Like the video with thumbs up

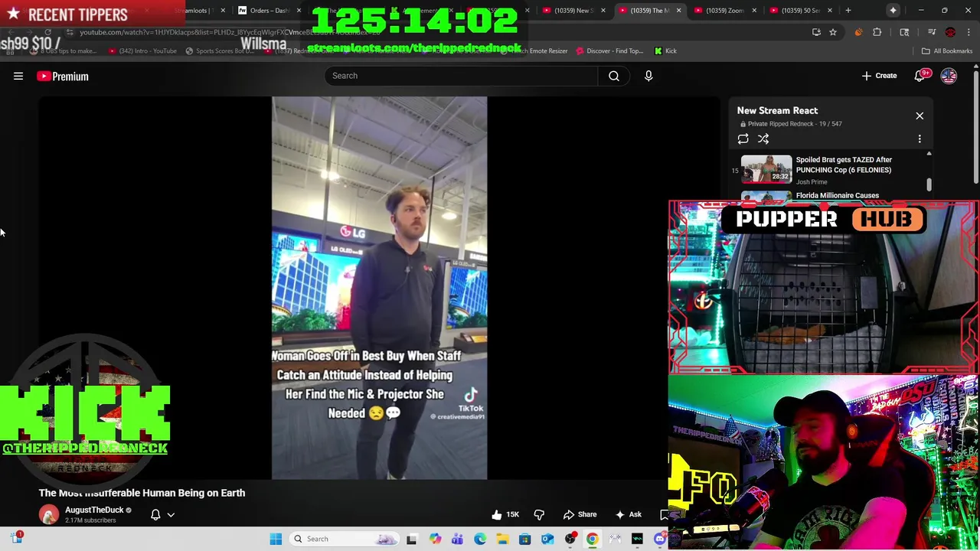point(505,514)
